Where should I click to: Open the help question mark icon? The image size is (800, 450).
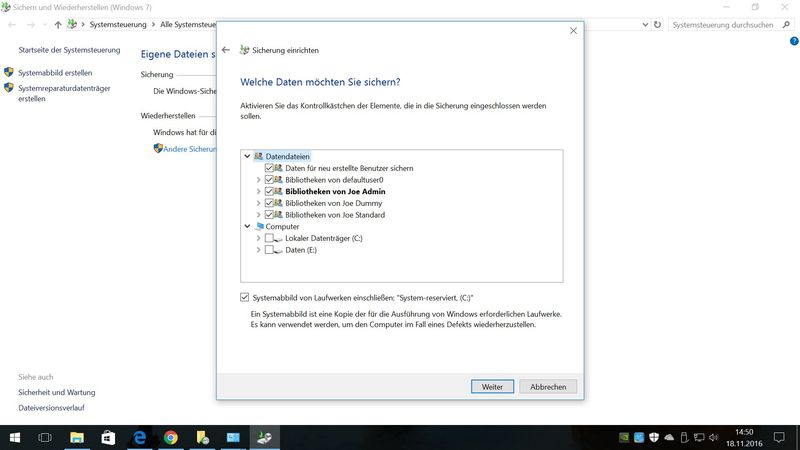pos(794,41)
